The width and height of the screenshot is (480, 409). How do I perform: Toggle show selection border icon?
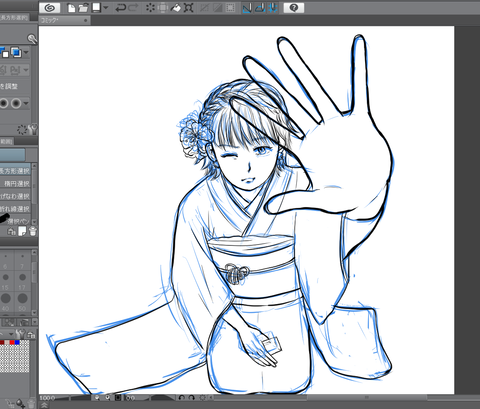coord(230,8)
